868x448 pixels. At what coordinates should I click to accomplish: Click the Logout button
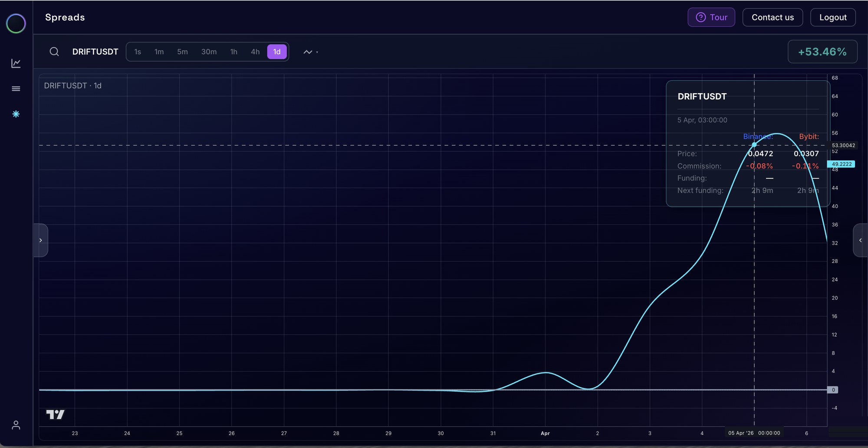(x=833, y=17)
